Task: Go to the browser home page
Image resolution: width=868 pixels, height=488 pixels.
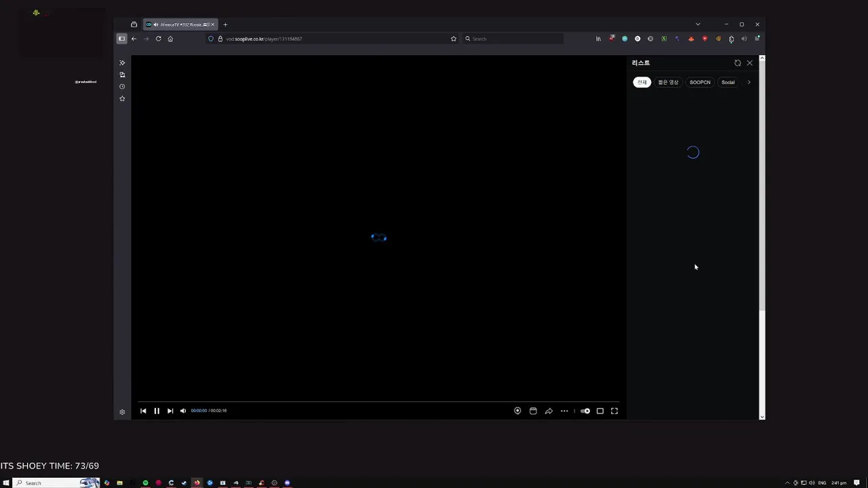Action: pyautogui.click(x=170, y=39)
